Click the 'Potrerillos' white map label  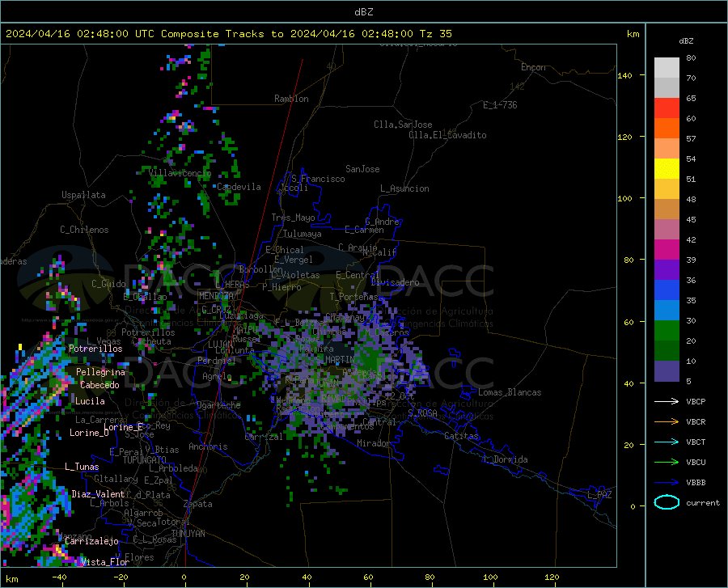click(95, 349)
